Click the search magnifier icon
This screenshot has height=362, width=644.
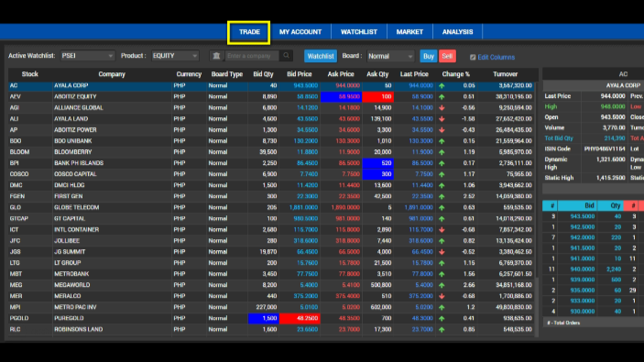[x=286, y=56]
